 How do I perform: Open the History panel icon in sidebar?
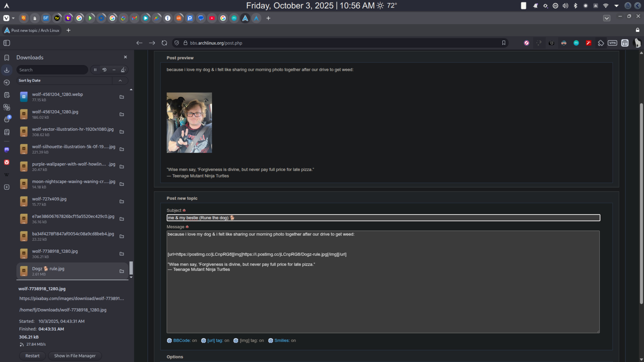point(7,82)
